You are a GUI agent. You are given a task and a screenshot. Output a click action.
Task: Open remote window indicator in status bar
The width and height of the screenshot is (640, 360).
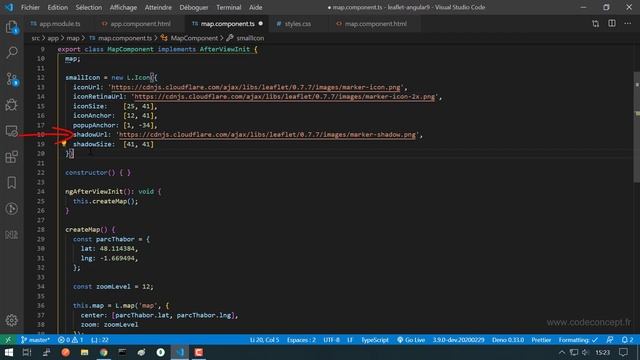tap(8, 340)
